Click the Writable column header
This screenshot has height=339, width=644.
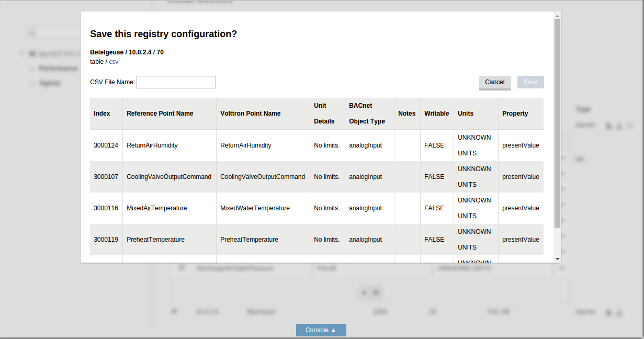(x=437, y=114)
